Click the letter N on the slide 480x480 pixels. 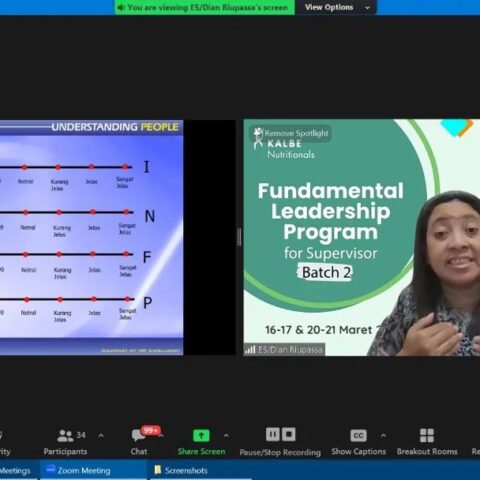pos(150,217)
